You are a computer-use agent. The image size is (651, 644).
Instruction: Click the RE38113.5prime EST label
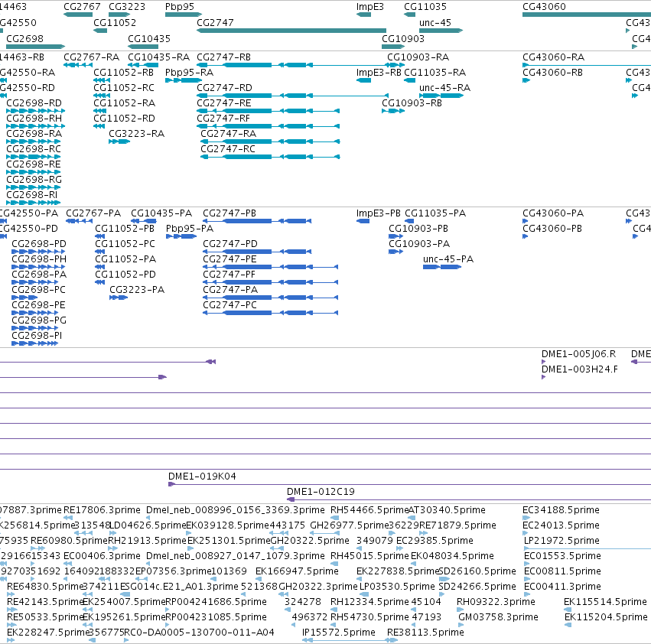425,633
